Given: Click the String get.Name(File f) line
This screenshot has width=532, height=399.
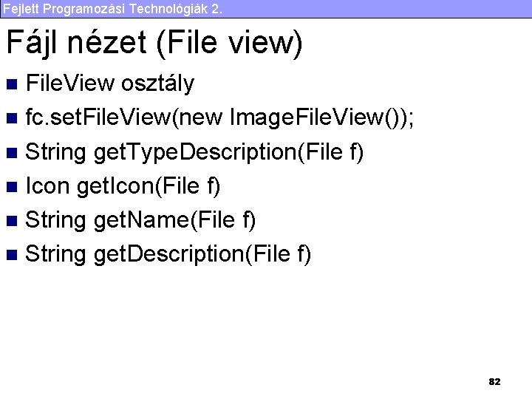Looking at the screenshot, I should (140, 220).
